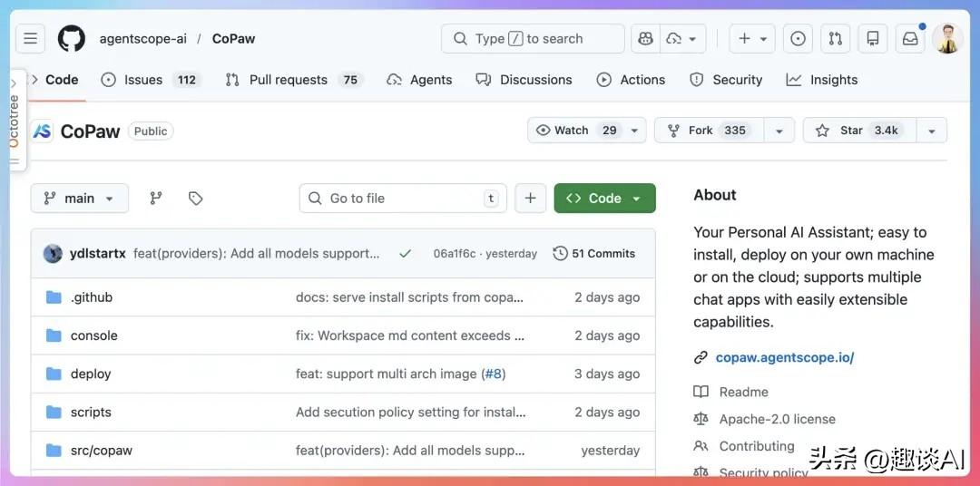Open fix: Workspace md content commit message

[410, 335]
